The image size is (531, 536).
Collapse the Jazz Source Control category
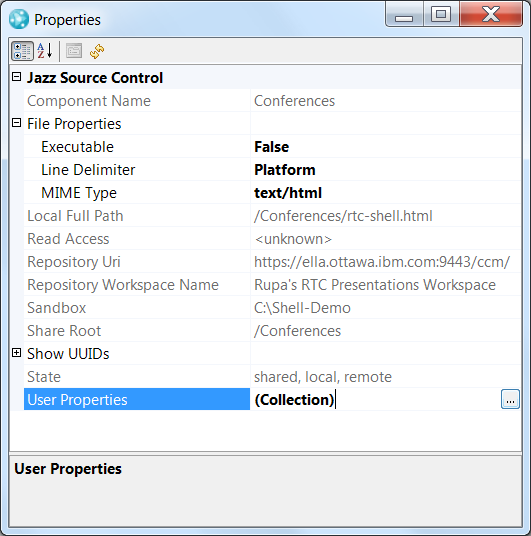pyautogui.click(x=16, y=77)
